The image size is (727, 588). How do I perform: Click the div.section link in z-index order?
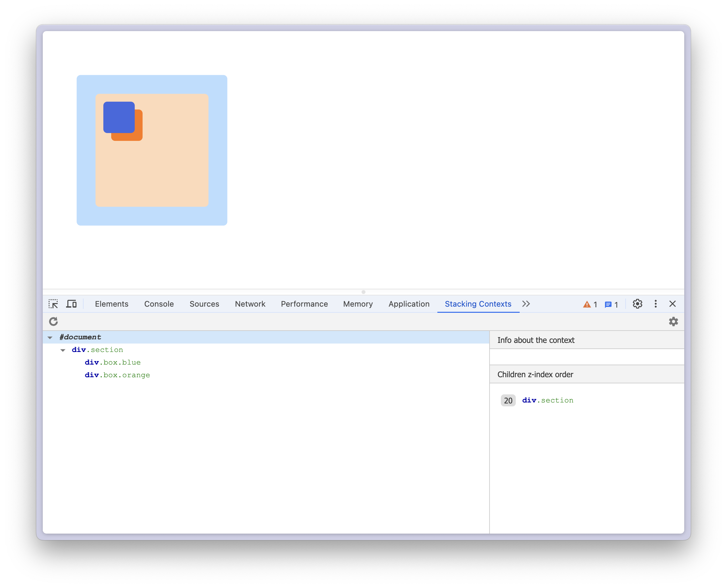coord(548,400)
